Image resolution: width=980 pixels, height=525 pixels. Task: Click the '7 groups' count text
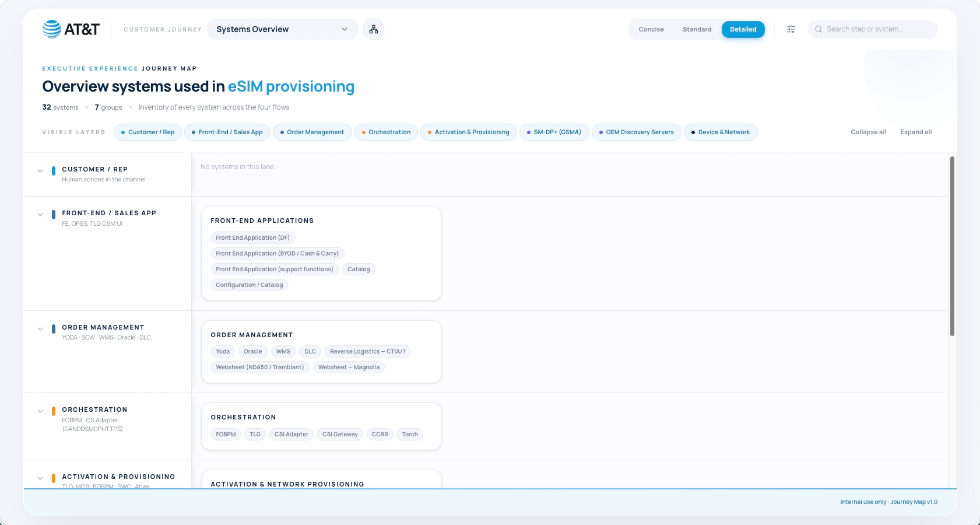click(x=108, y=107)
